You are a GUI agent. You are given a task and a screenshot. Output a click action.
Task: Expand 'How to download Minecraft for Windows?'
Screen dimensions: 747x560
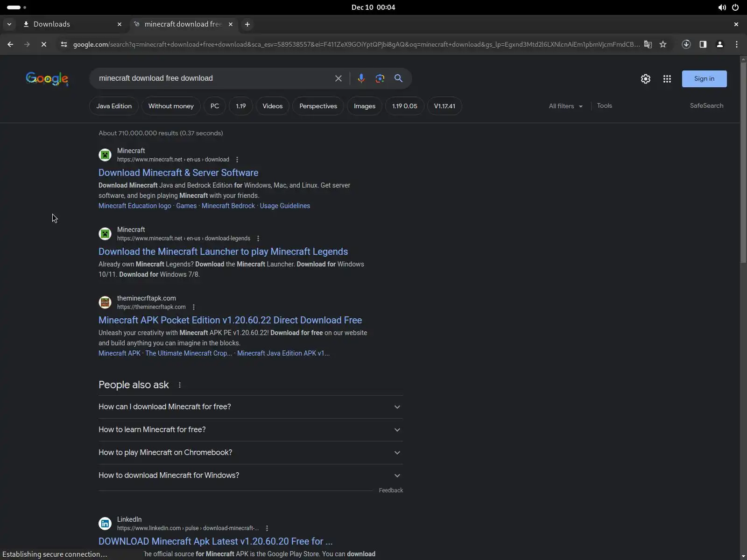(251, 476)
